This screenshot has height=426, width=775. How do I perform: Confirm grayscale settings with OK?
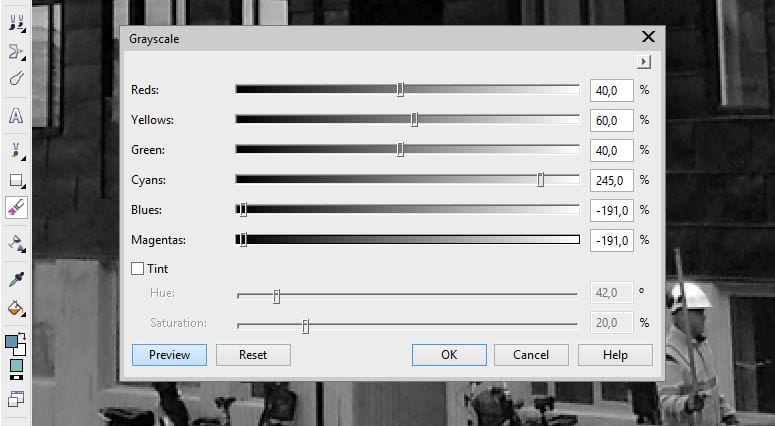coord(449,355)
